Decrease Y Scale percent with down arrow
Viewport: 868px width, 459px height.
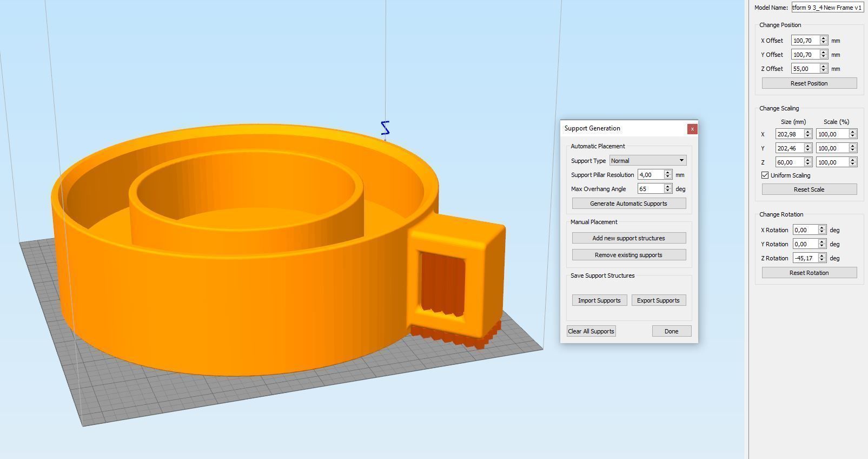[853, 150]
